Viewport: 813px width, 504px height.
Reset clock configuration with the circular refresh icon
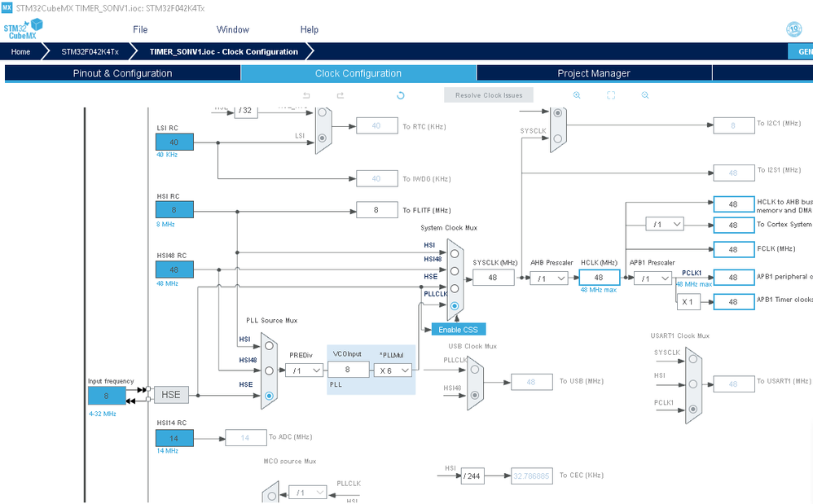[x=400, y=95]
